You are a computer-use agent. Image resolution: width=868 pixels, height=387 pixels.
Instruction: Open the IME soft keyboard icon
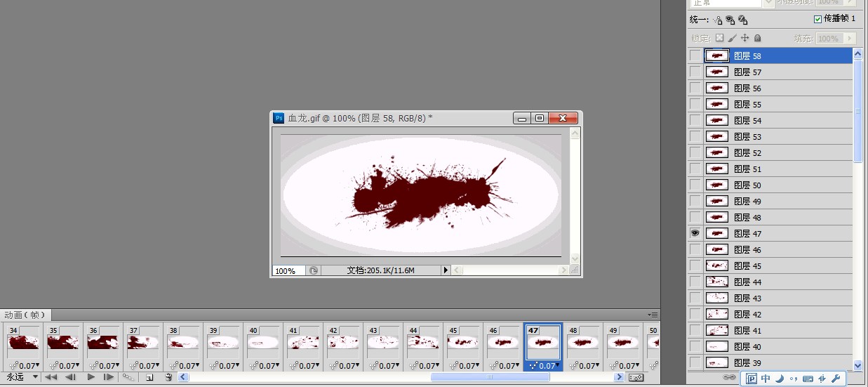click(x=808, y=379)
